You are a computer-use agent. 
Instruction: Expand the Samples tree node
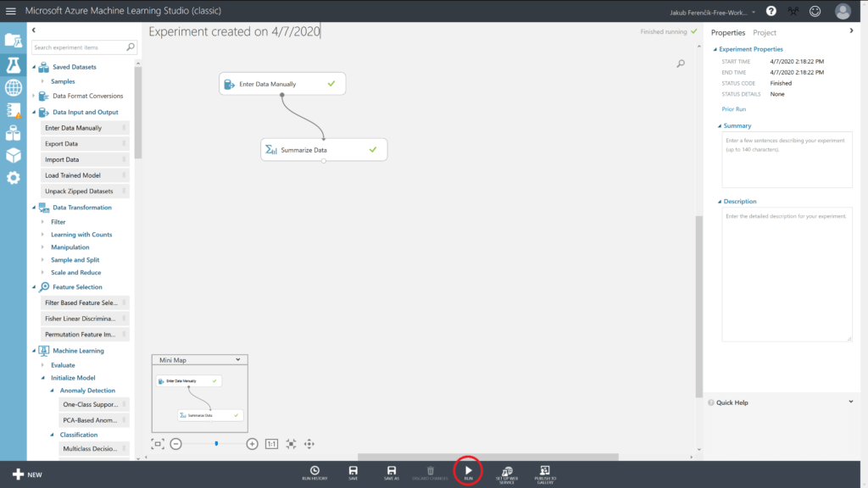point(42,81)
